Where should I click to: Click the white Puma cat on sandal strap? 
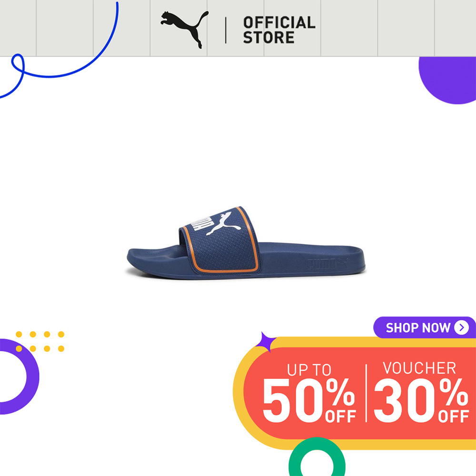(x=223, y=224)
